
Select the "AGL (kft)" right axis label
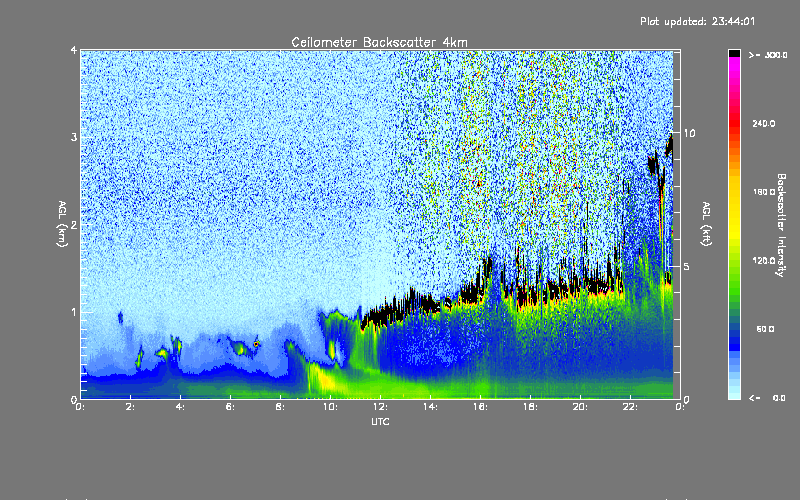(x=706, y=224)
